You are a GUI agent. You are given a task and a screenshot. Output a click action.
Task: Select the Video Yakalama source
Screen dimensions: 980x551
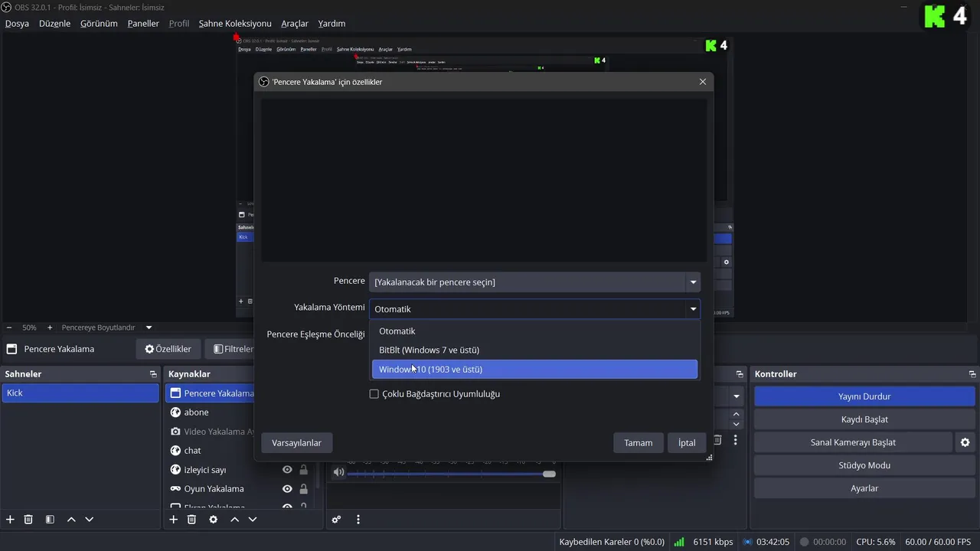pyautogui.click(x=219, y=432)
